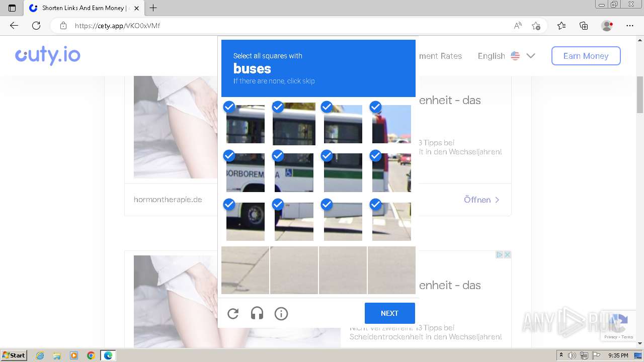Refresh the captcha challenge
Screen dimensions: 644x362
pyautogui.click(x=233, y=314)
